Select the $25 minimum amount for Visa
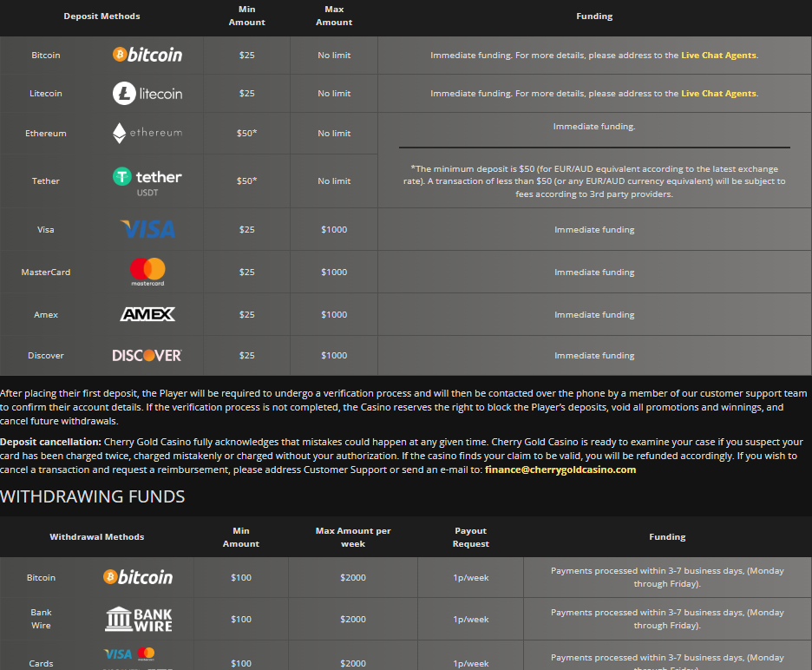 point(247,229)
